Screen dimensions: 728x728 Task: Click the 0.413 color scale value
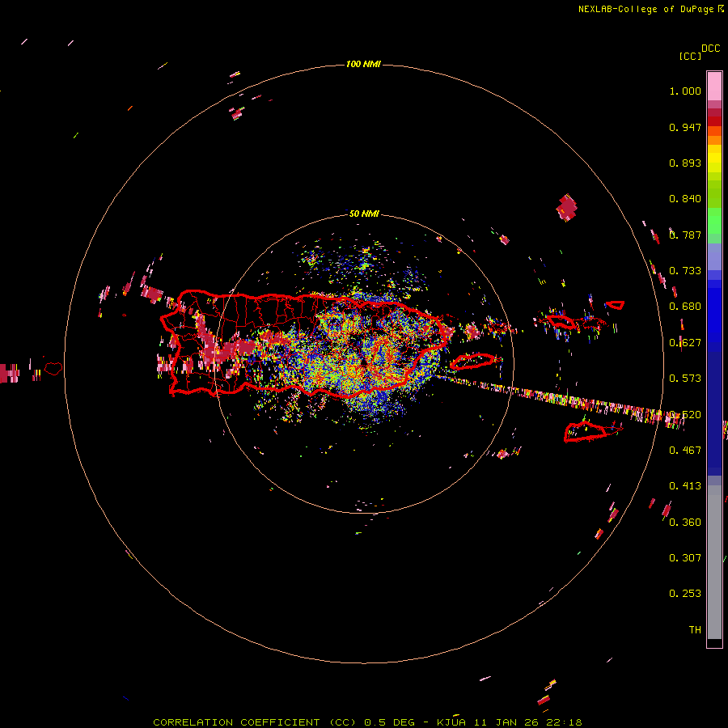(x=685, y=486)
